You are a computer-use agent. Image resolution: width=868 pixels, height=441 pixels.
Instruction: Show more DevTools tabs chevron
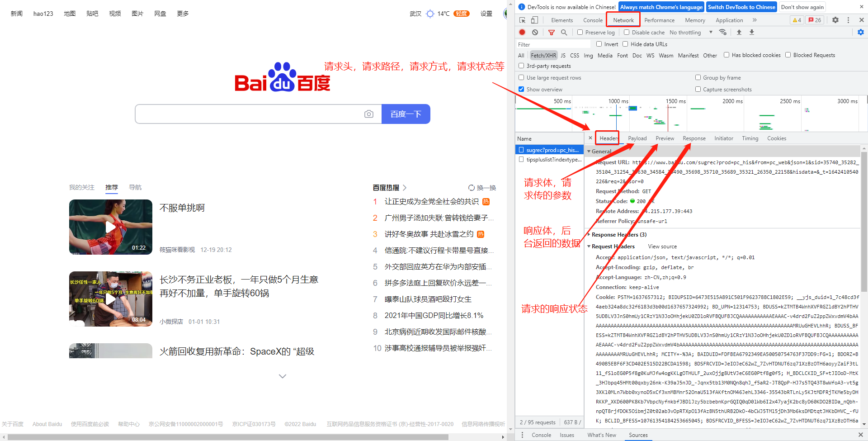click(x=755, y=20)
